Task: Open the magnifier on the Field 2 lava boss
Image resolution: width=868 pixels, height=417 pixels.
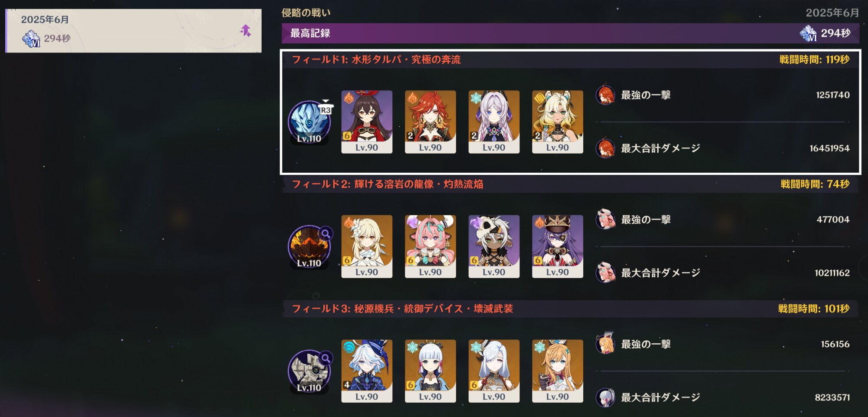Action: [x=325, y=234]
